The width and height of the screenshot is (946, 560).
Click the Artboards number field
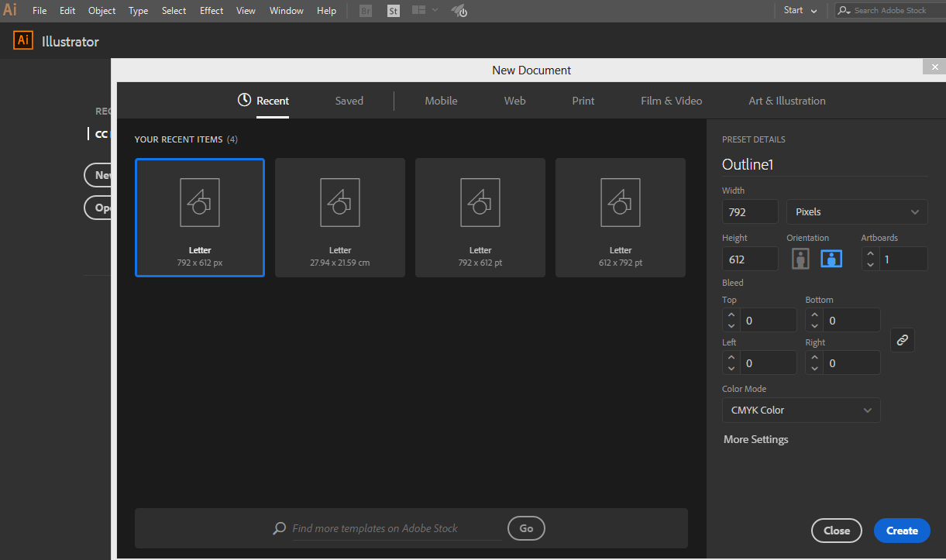point(903,259)
